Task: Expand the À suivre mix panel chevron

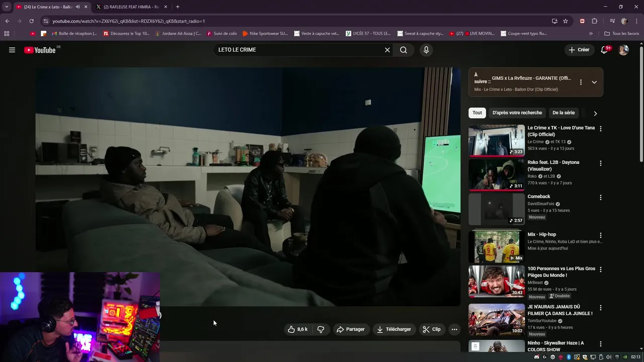Action: 594,82
